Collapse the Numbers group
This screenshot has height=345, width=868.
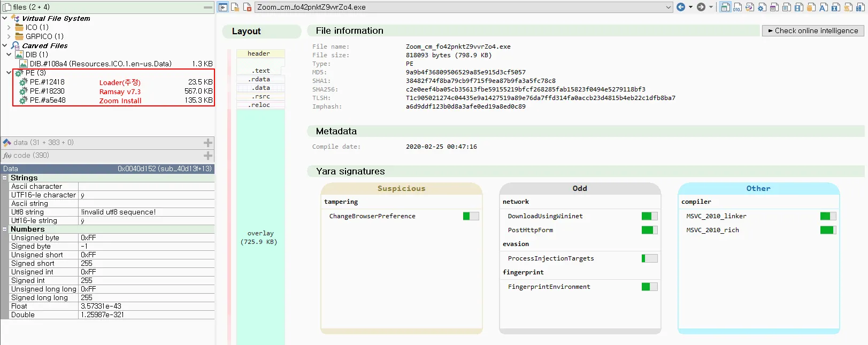point(5,229)
